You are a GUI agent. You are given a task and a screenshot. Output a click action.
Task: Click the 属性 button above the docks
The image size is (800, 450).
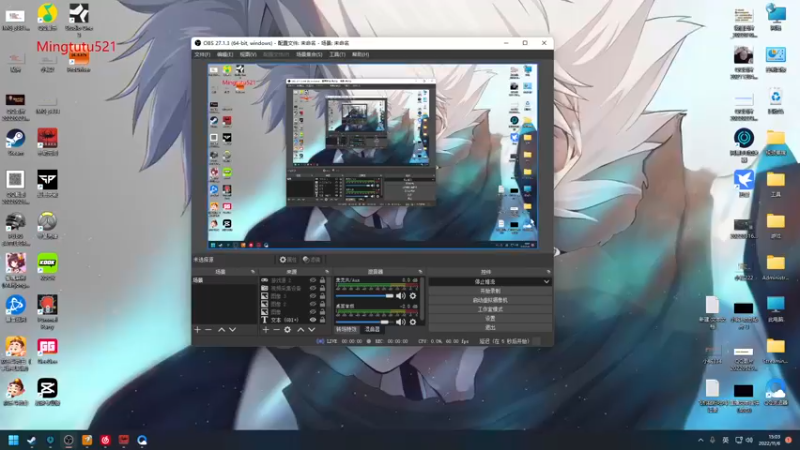[x=288, y=260]
